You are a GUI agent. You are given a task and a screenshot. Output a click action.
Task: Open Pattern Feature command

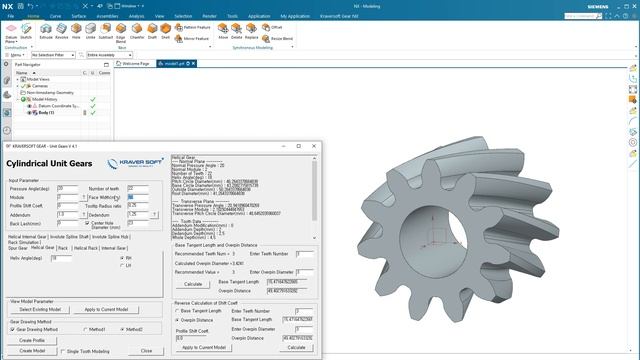(x=193, y=27)
